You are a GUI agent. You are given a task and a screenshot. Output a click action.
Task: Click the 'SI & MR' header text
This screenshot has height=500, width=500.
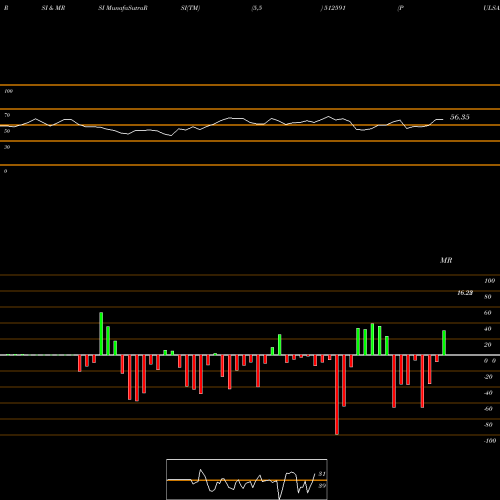click(x=53, y=8)
